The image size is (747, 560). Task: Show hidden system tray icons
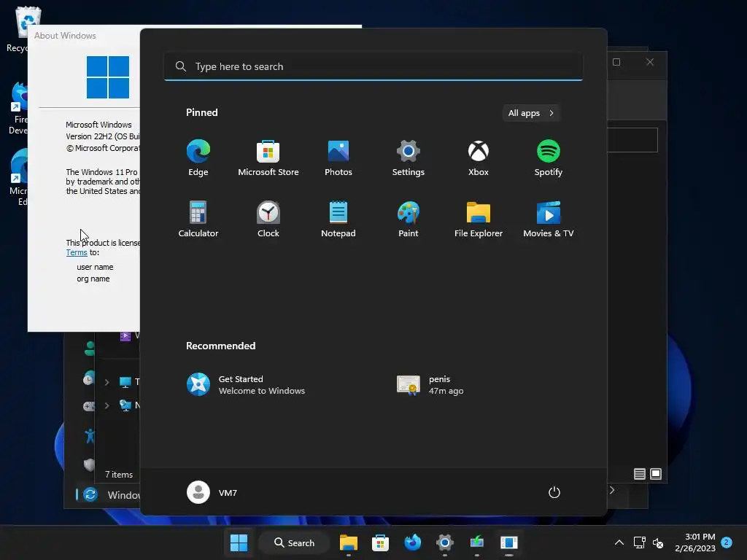tap(619, 542)
